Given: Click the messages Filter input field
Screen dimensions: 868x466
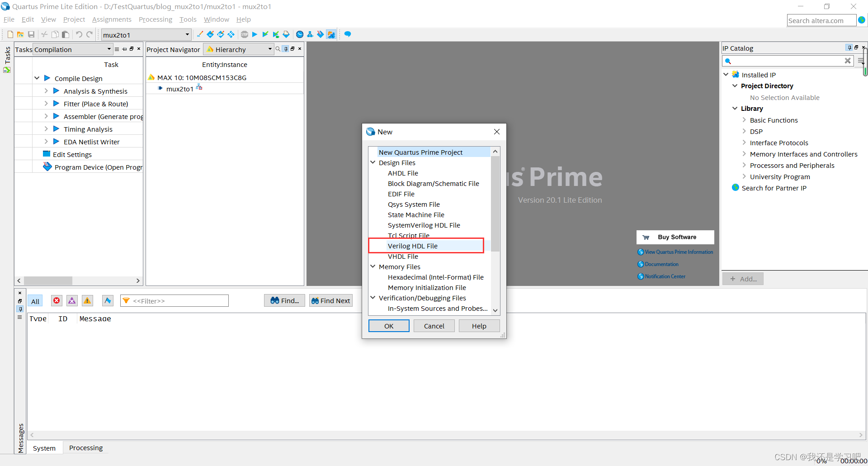Looking at the screenshot, I should click(175, 301).
